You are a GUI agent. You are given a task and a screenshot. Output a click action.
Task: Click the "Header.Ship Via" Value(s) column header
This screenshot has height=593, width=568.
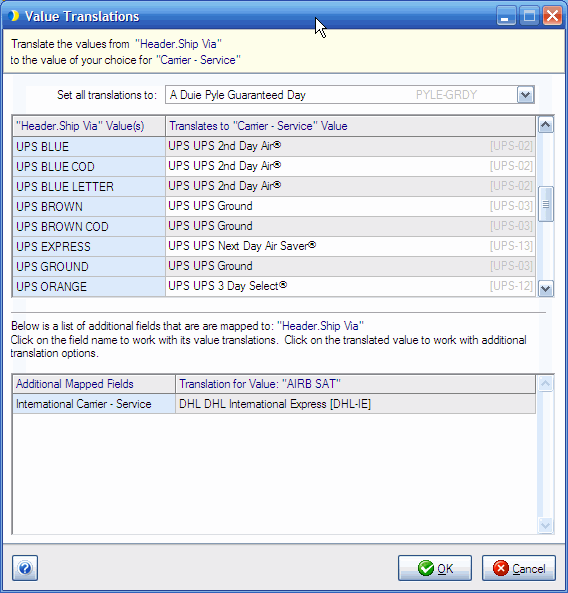[x=89, y=126]
